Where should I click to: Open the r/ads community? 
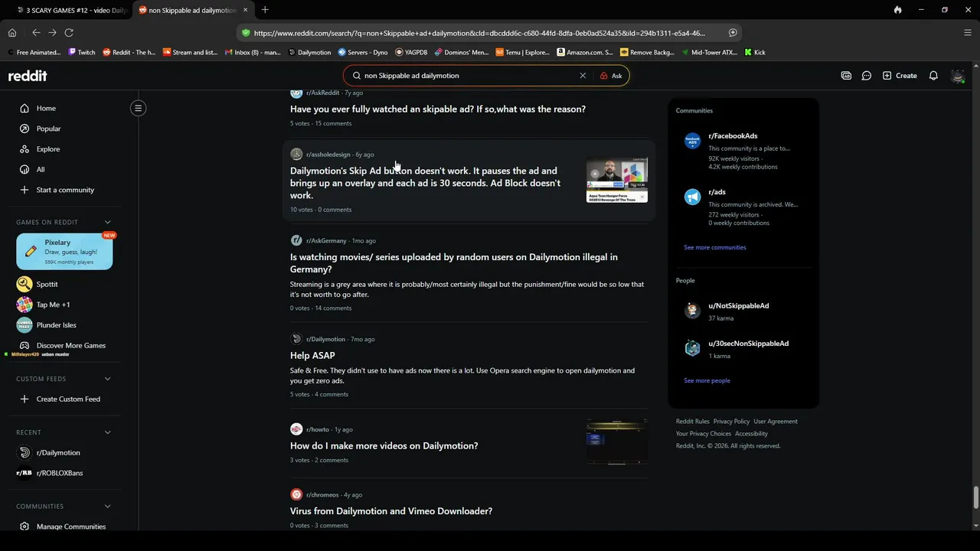717,192
